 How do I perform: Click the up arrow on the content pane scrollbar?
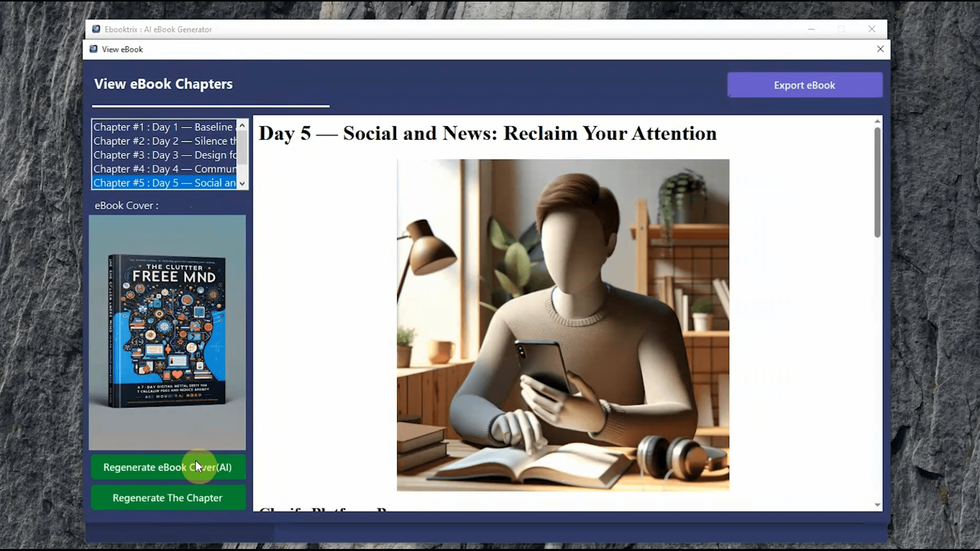coord(877,121)
